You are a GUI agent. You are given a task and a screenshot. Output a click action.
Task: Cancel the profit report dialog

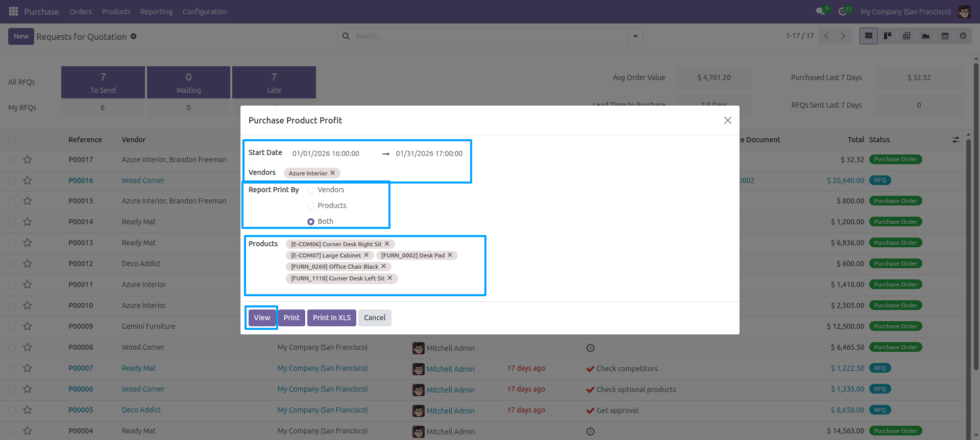coord(375,318)
